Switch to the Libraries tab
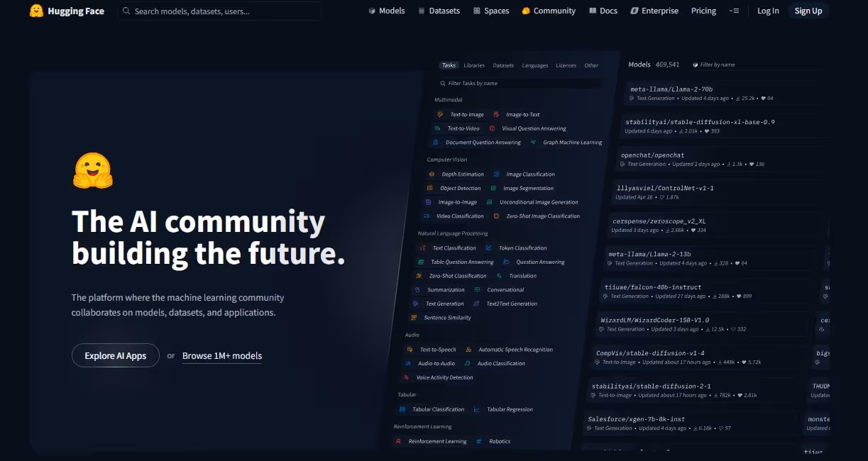 (x=473, y=65)
